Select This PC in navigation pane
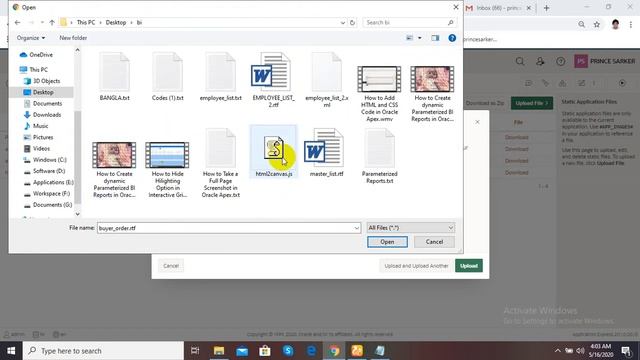640x360 pixels. [38, 70]
